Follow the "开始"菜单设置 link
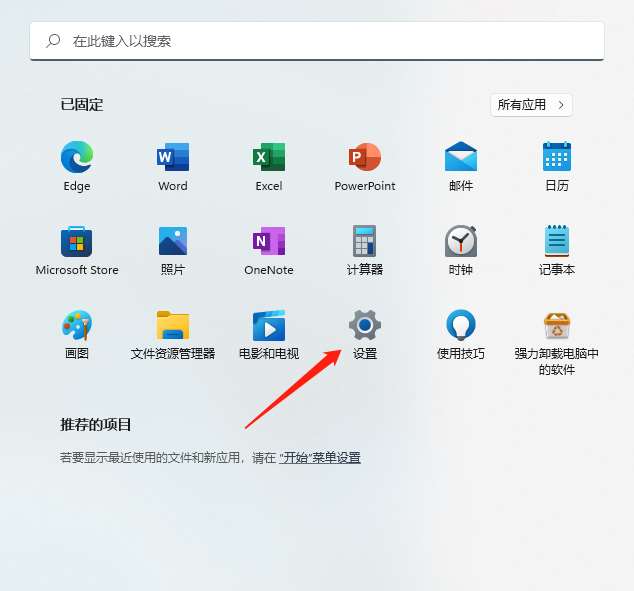The width and height of the screenshot is (634, 591). tap(320, 458)
